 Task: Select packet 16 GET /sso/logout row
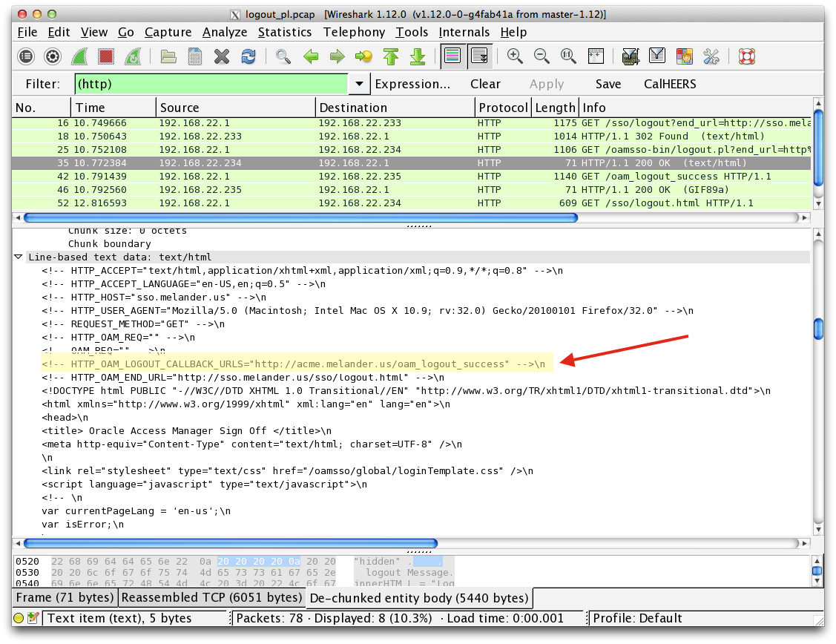412,123
